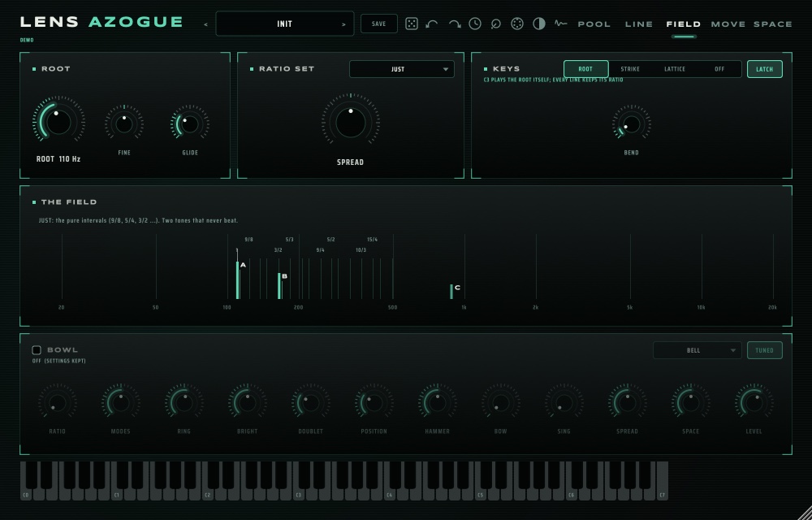
Task: Switch to the Line tab
Action: 639,24
